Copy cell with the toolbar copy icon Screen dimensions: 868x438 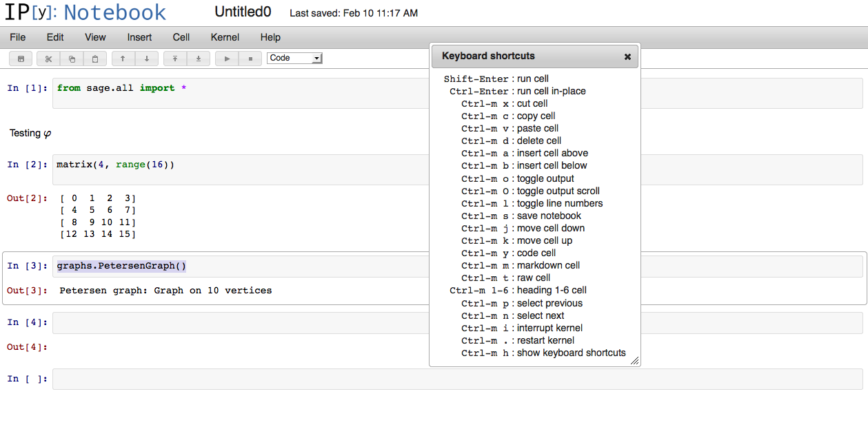click(x=72, y=59)
